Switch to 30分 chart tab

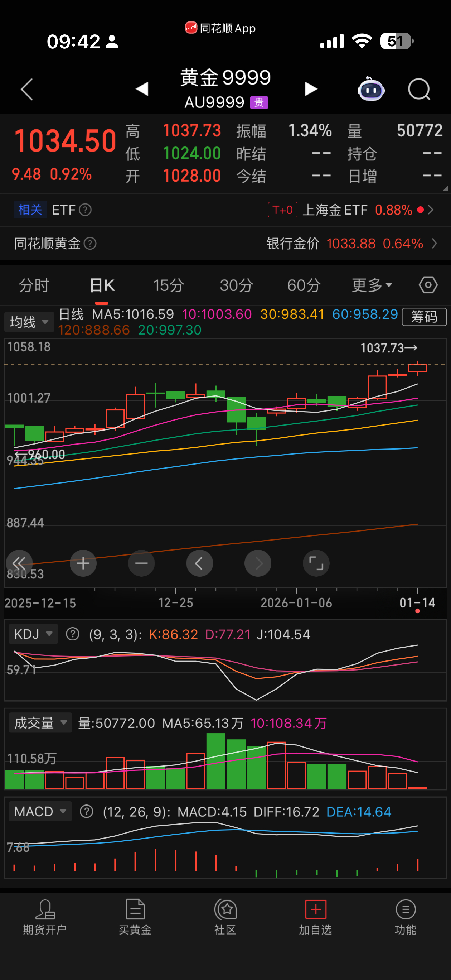pos(237,285)
